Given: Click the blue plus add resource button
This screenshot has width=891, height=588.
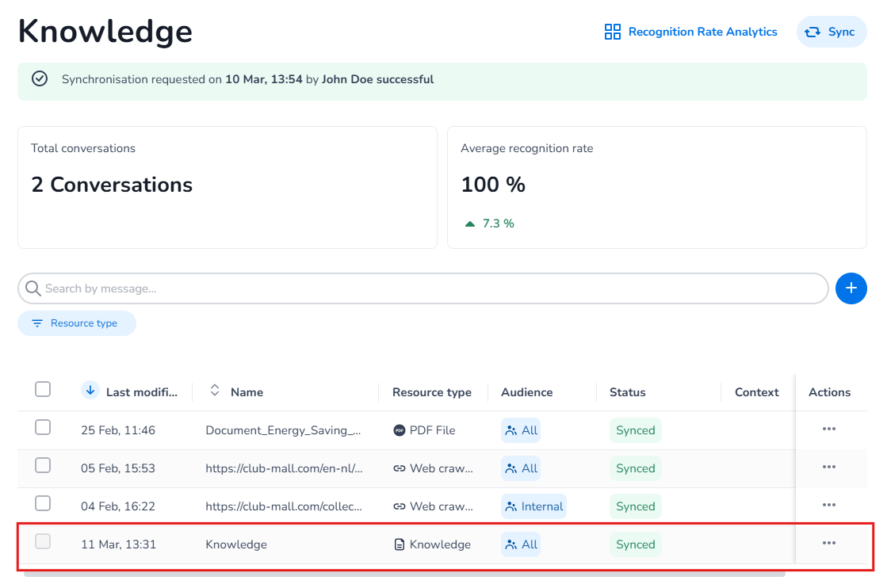Looking at the screenshot, I should pos(851,288).
